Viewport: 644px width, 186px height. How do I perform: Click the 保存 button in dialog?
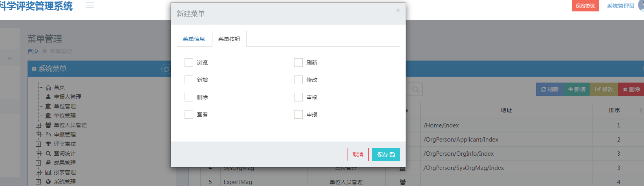click(x=386, y=155)
